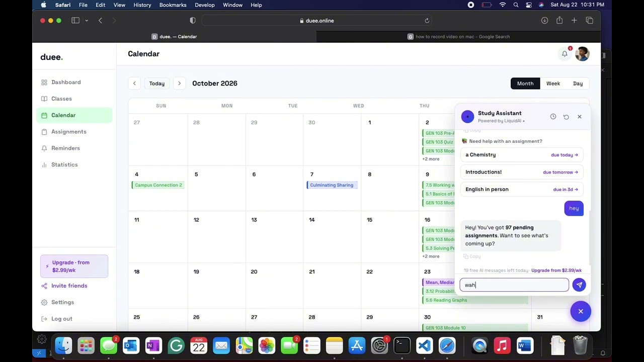Collapse the floating chat bubble button

click(x=581, y=311)
